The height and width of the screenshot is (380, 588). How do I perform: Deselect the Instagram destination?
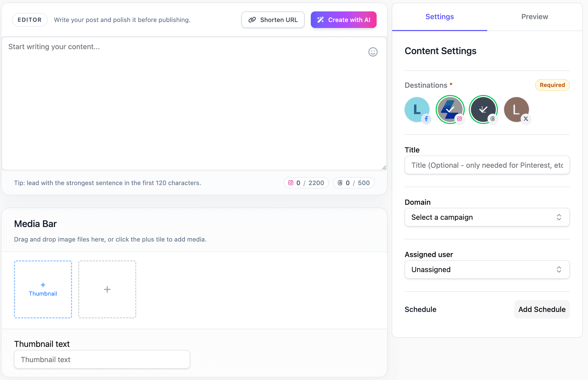[x=450, y=109]
